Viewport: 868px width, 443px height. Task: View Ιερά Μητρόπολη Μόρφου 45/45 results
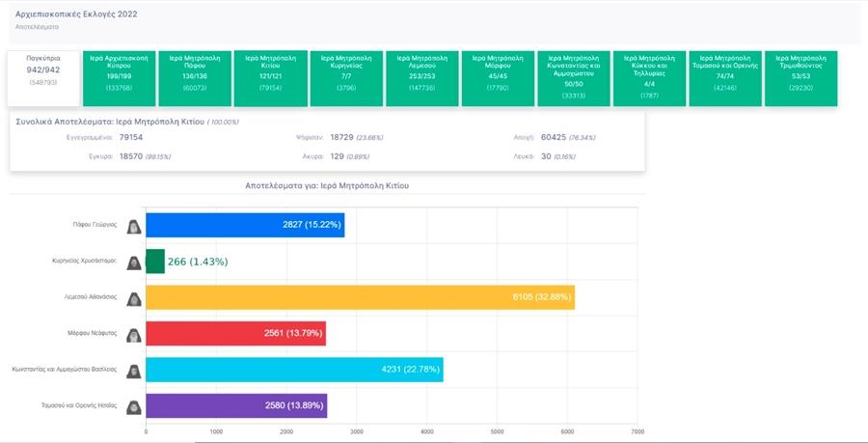click(x=498, y=78)
